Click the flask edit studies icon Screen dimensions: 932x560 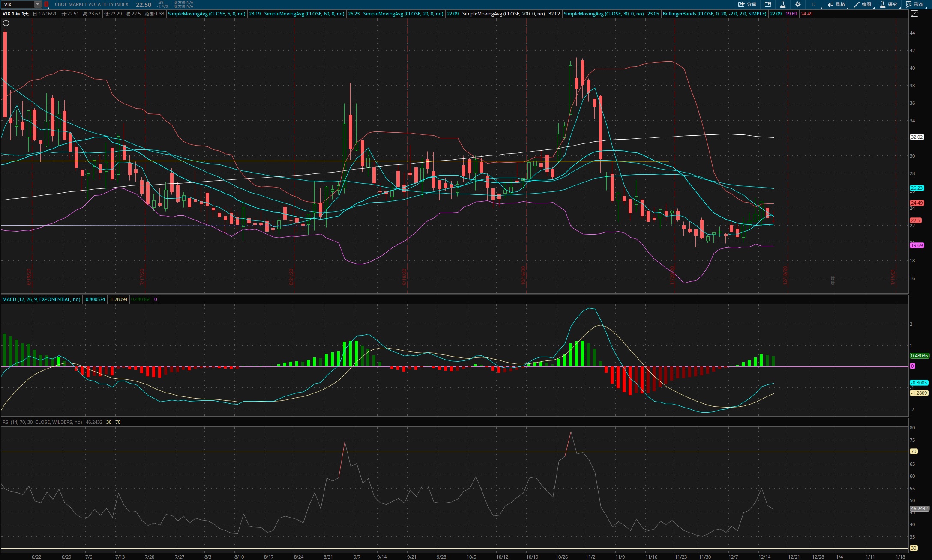click(782, 4)
